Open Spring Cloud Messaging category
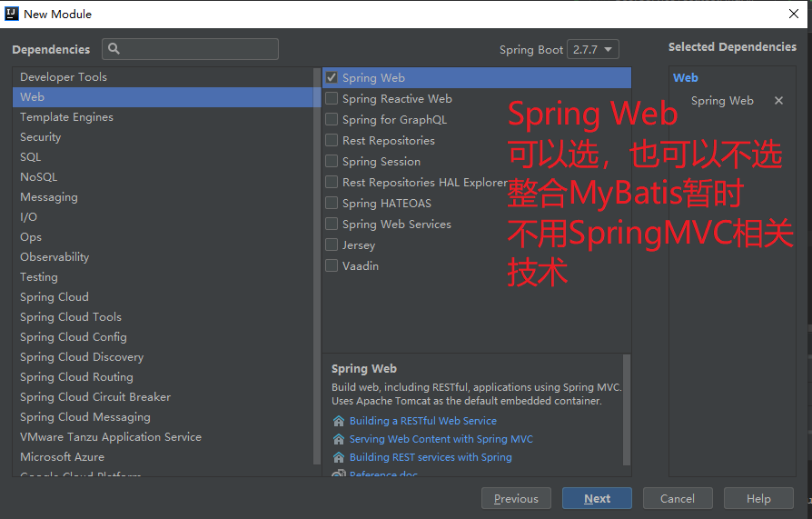 click(x=163, y=417)
